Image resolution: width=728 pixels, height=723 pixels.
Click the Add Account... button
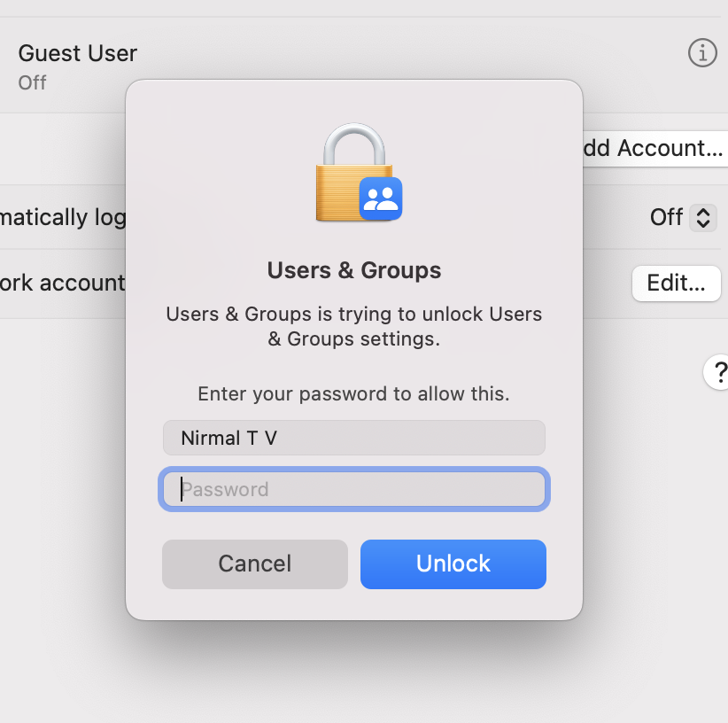654,149
